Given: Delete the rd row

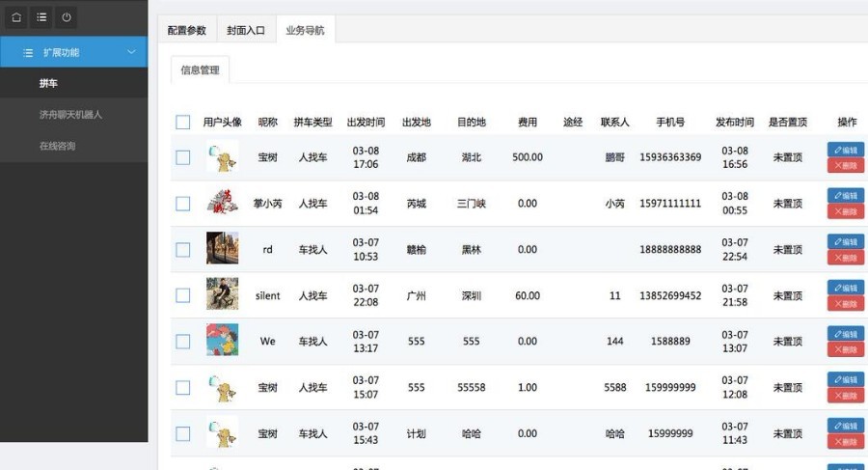Looking at the screenshot, I should point(846,257).
